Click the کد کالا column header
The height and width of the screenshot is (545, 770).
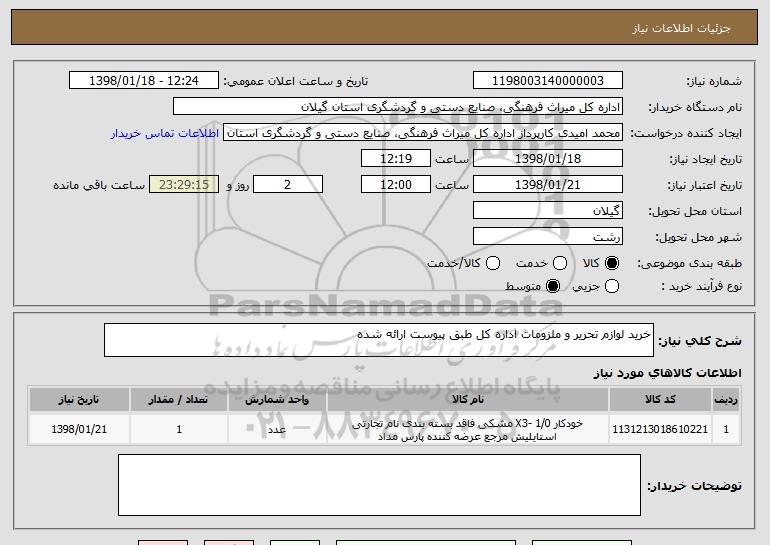tap(660, 400)
